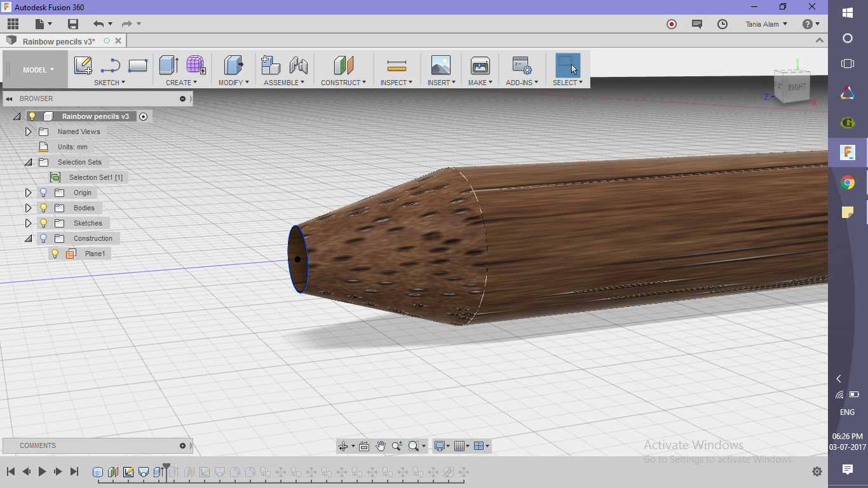Open the Display Settings dropdown
Image resolution: width=868 pixels, height=488 pixels.
[441, 446]
